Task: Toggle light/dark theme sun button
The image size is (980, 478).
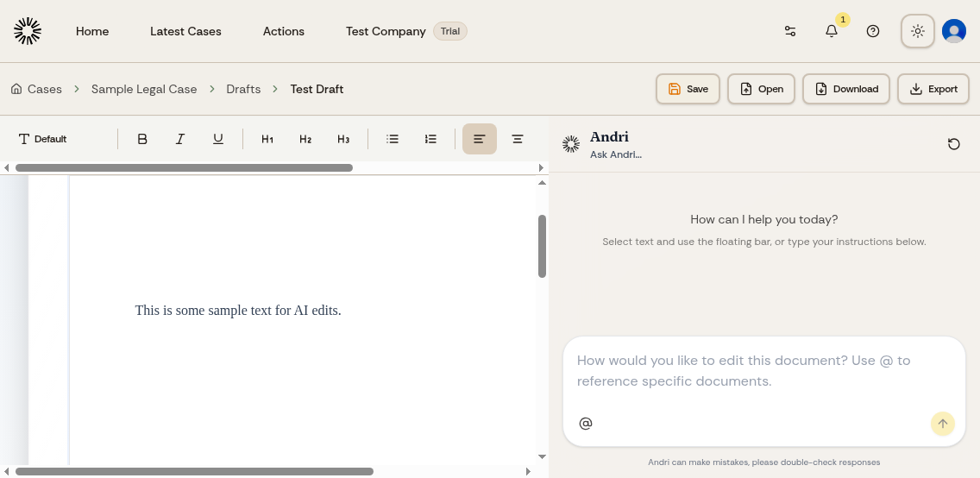Action: tap(918, 31)
